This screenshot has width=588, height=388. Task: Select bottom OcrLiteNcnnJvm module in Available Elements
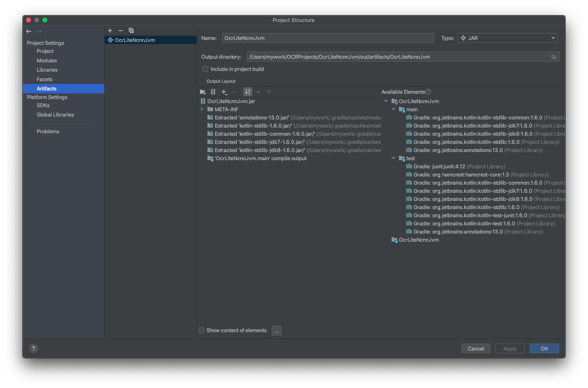pyautogui.click(x=415, y=240)
